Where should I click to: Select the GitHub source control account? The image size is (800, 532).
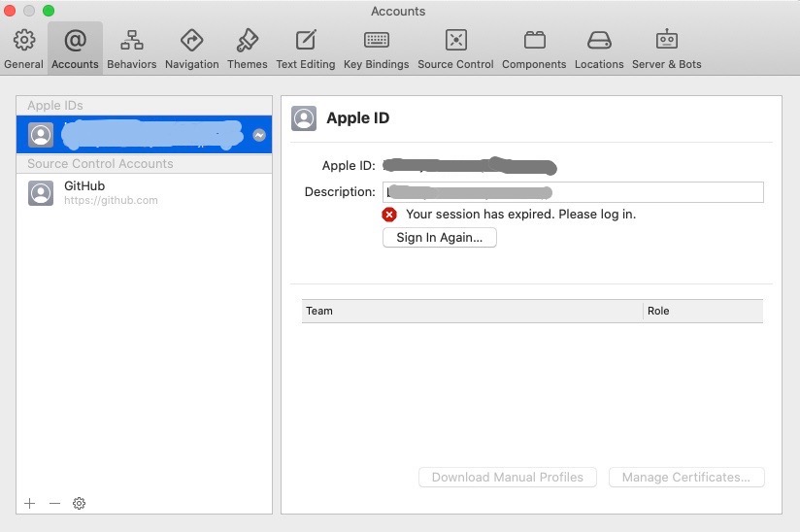click(x=145, y=193)
